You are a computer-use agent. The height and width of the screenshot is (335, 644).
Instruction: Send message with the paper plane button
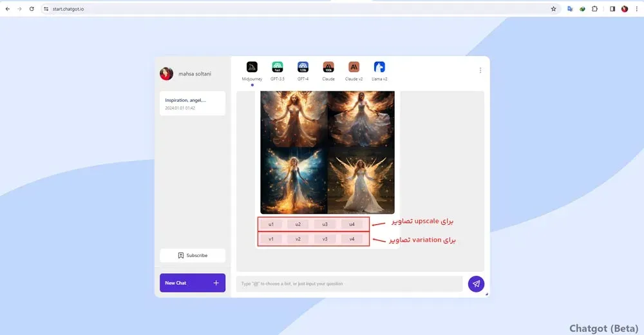pos(476,283)
